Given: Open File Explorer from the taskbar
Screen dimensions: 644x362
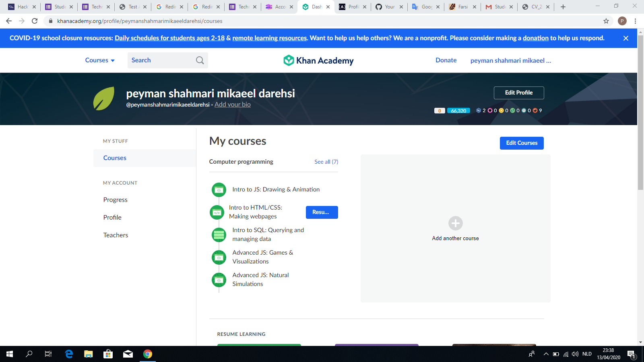Looking at the screenshot, I should pos(89,354).
